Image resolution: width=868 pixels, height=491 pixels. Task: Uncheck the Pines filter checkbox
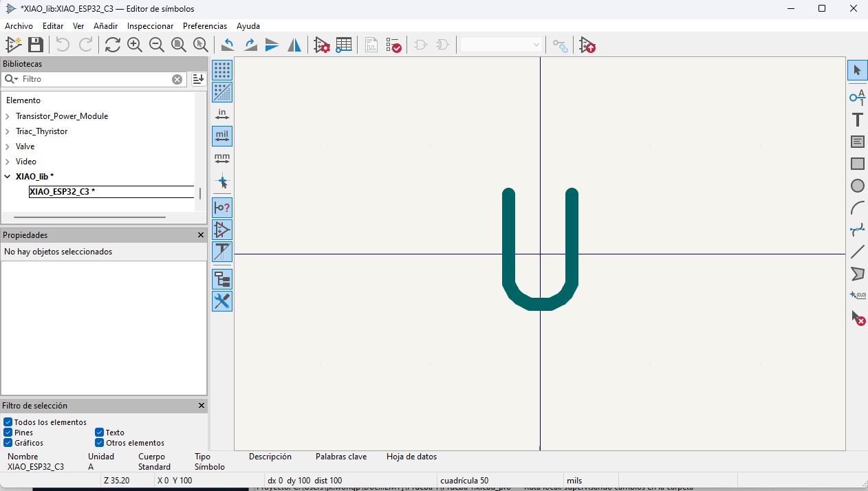tap(8, 433)
